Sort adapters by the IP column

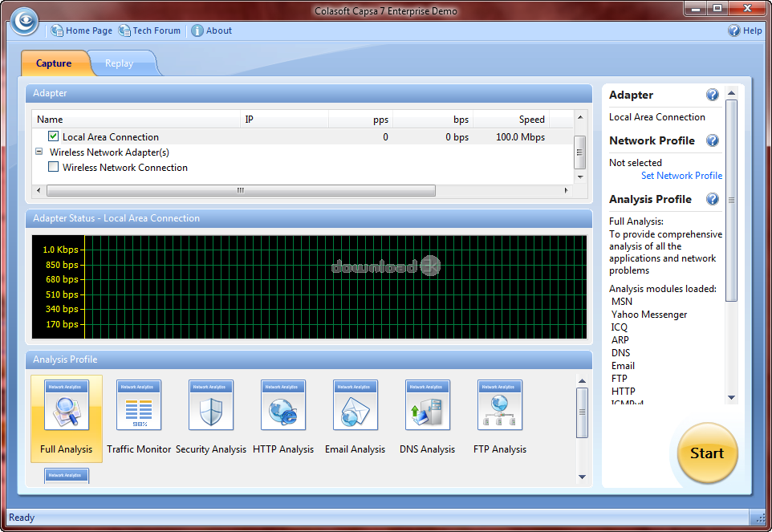coord(285,119)
